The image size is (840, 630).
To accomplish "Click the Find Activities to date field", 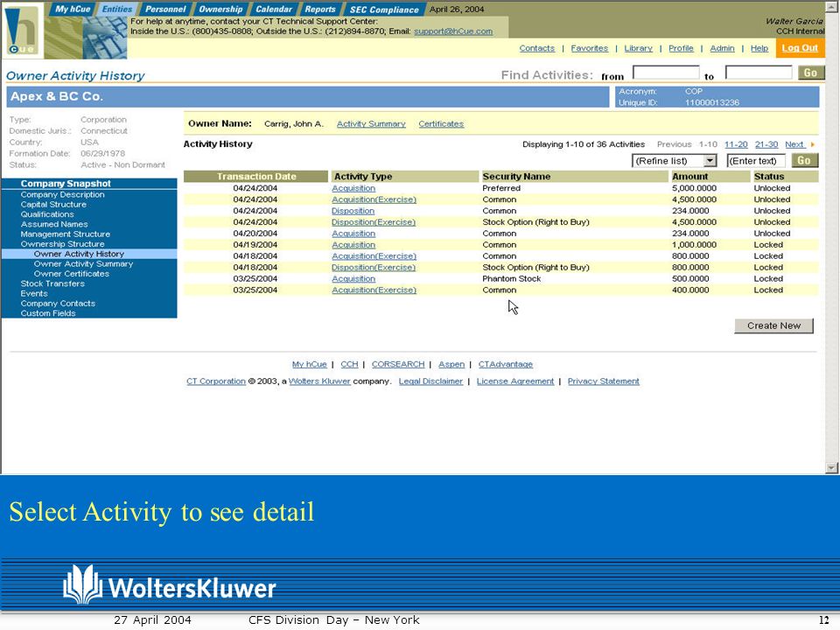I will pos(759,73).
